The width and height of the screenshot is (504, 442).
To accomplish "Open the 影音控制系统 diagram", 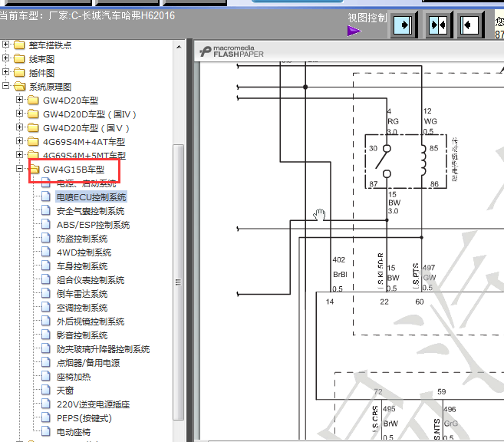I will (x=82, y=335).
